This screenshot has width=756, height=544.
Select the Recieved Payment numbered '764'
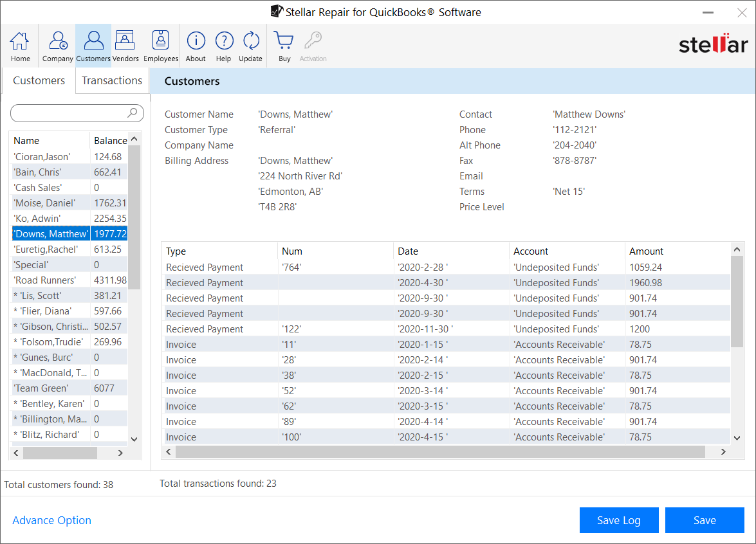click(446, 267)
